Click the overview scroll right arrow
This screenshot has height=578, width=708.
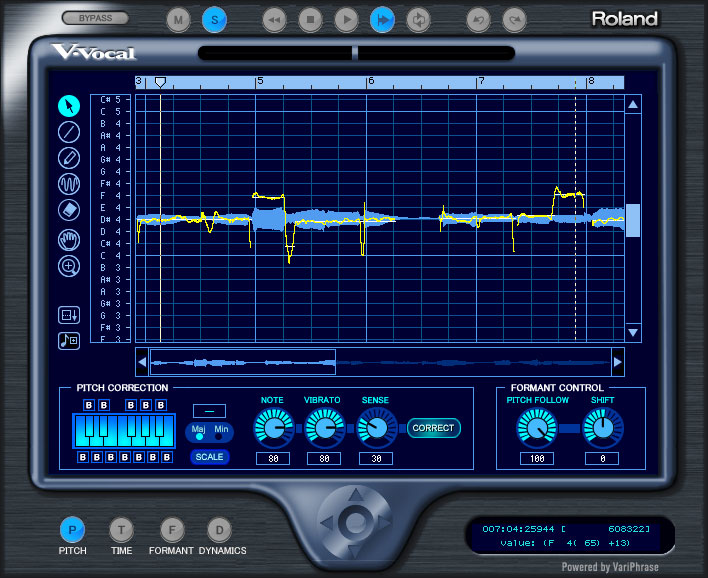(x=618, y=362)
